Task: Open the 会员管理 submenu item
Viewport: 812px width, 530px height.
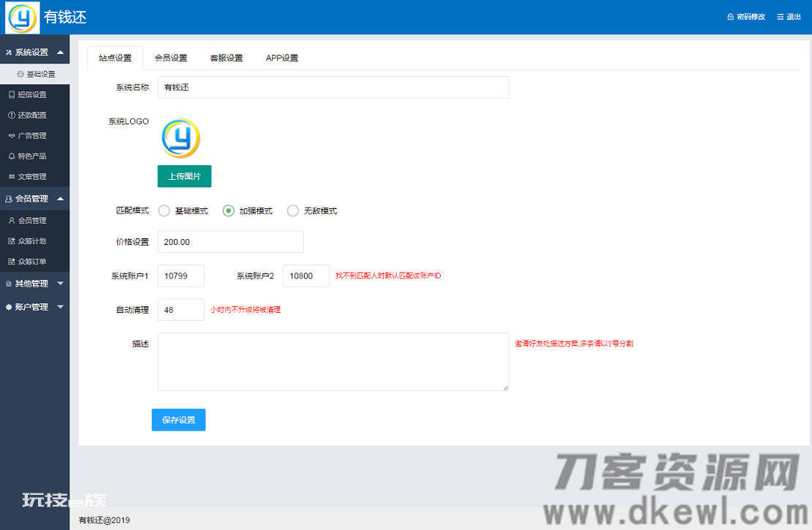Action: [x=34, y=221]
